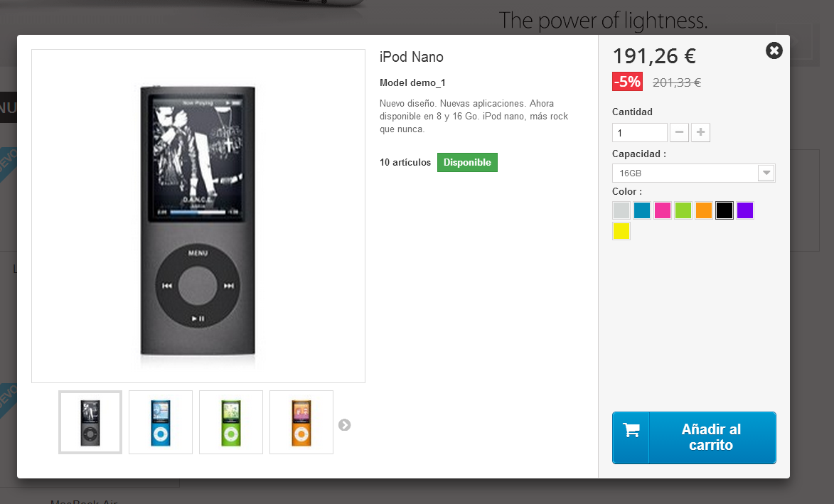Click the Cantidad quantity input field

point(640,132)
